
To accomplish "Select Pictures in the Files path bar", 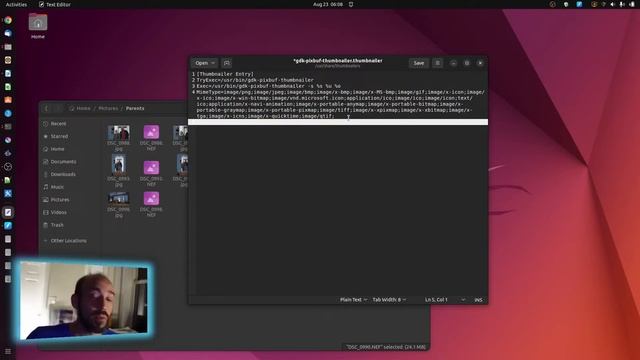I will coord(108,108).
